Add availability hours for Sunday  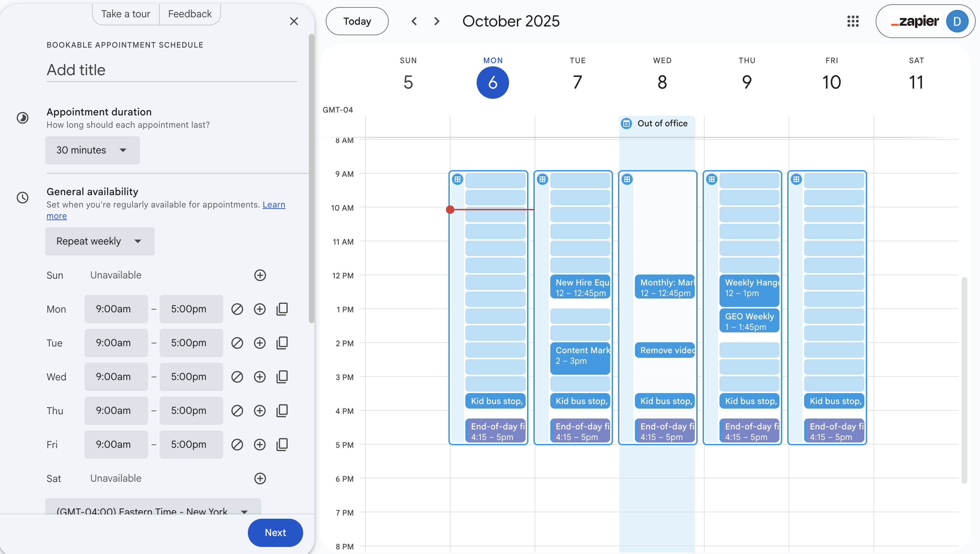(260, 275)
